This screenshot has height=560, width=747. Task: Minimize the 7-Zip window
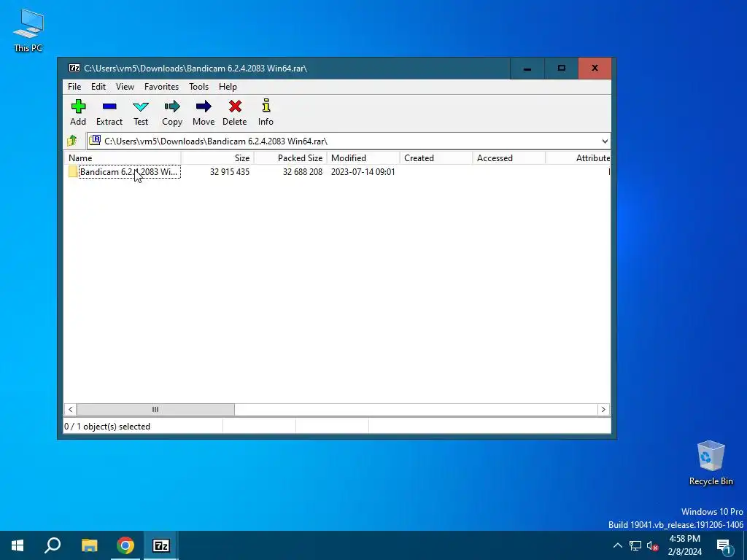[527, 69]
